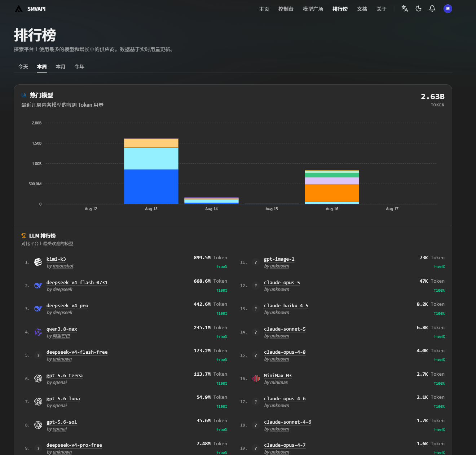The width and height of the screenshot is (476, 455).
Task: Click the deepseek icon for deepseek-v4-flash-0731
Action: [38, 286]
